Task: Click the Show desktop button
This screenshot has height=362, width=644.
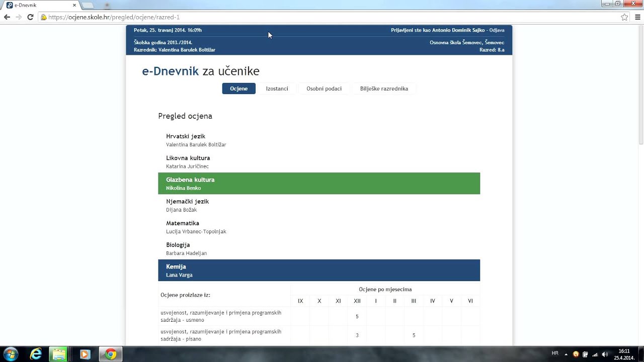Action: 640,354
